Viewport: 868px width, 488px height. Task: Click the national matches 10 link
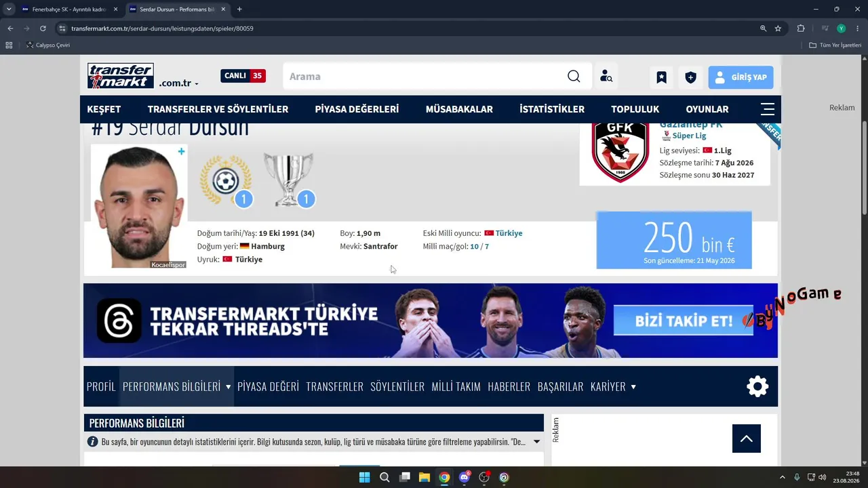click(x=474, y=246)
